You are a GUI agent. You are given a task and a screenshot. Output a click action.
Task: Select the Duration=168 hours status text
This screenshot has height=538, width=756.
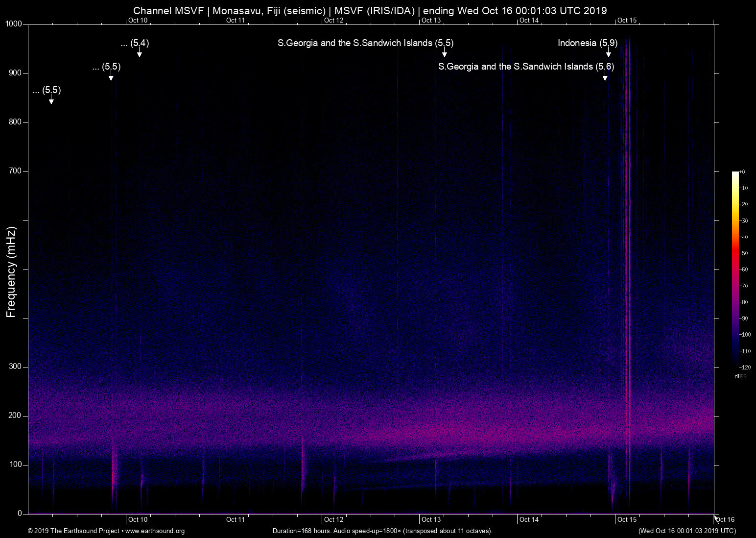[x=382, y=531]
